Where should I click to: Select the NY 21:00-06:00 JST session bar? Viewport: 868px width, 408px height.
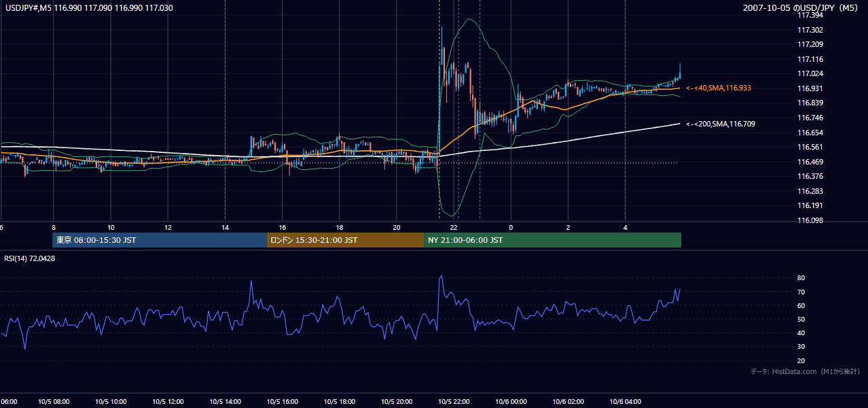click(x=552, y=240)
